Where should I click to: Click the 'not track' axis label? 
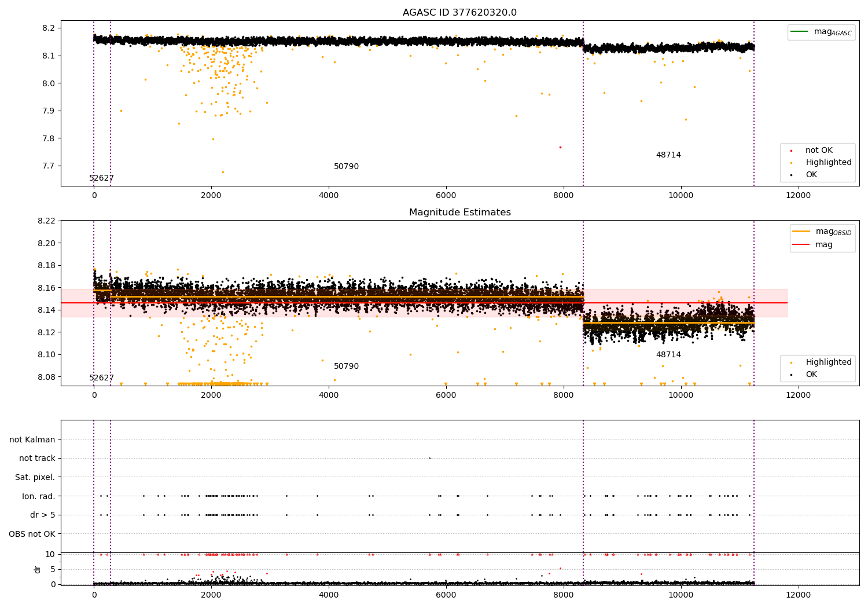click(x=37, y=458)
